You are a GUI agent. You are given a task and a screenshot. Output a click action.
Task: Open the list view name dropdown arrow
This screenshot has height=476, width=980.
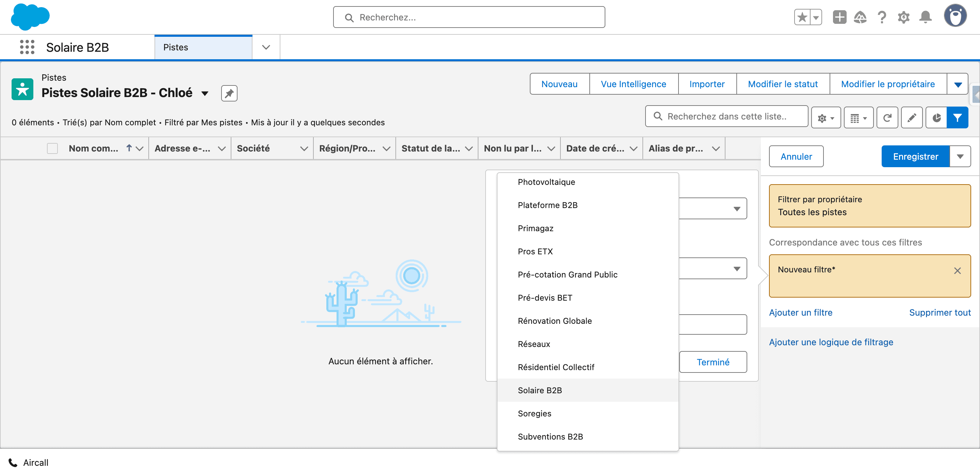(205, 93)
